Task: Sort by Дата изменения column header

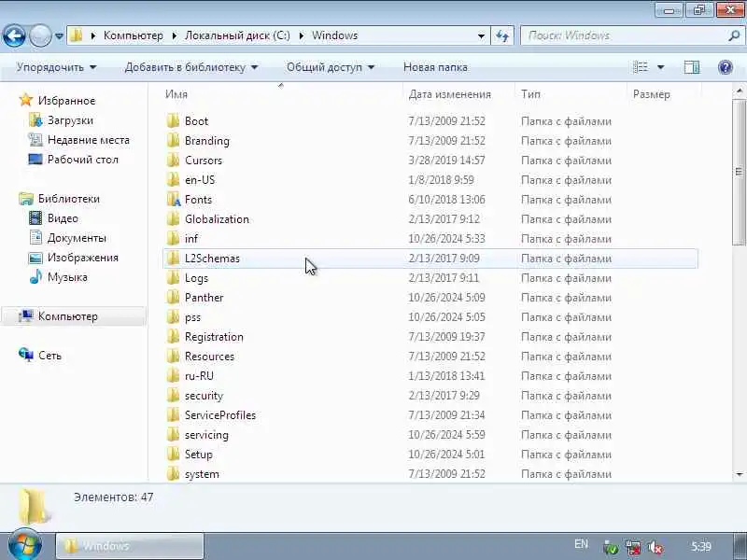Action: tap(449, 94)
